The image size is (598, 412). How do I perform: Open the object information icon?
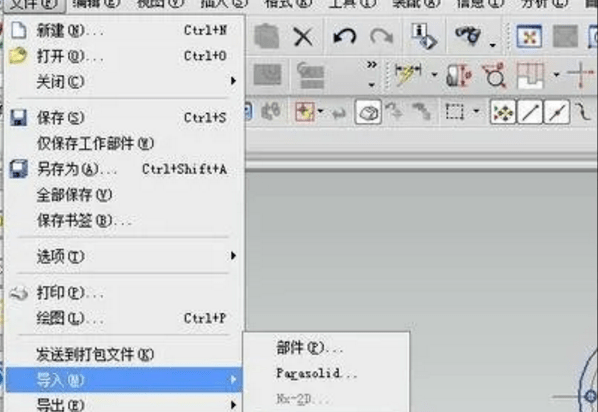click(423, 36)
